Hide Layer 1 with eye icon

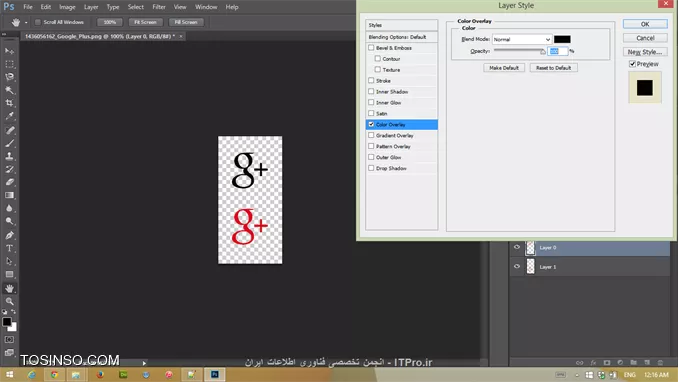(x=517, y=266)
